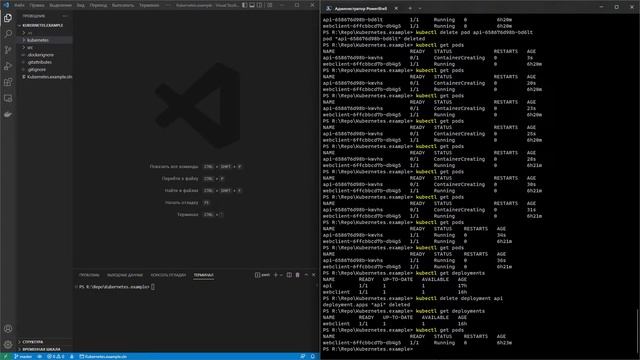This screenshot has width=640, height=360.
Task: Click the remote window indicator in status bar
Action: point(5,356)
